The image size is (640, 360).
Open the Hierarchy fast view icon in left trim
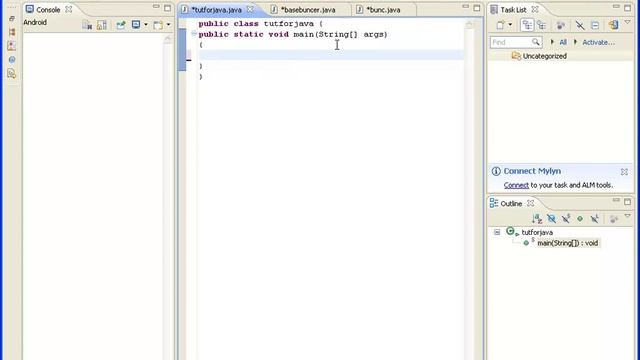(x=12, y=32)
